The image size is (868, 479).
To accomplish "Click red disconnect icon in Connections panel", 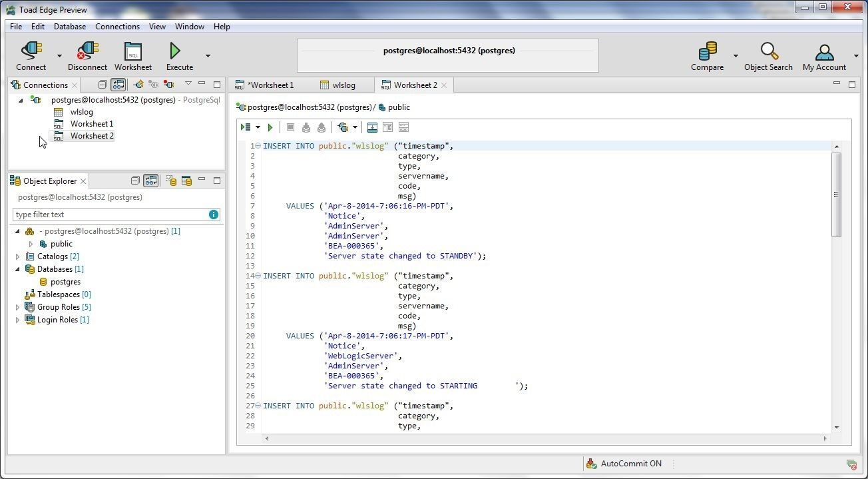I will tap(168, 85).
